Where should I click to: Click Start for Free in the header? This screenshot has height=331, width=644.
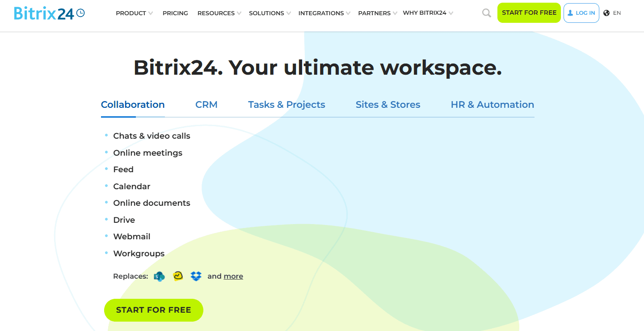(529, 13)
